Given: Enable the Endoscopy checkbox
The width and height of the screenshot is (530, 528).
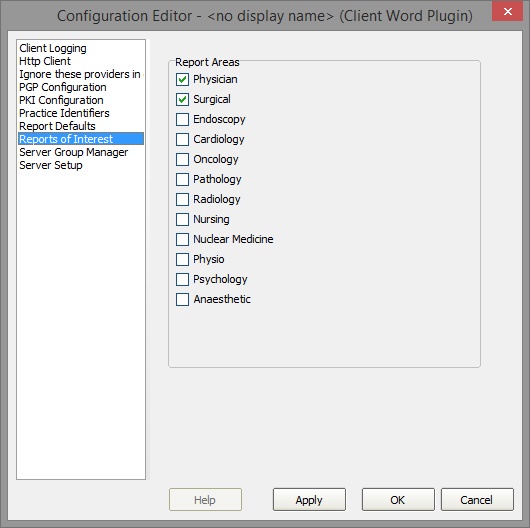Looking at the screenshot, I should [183, 119].
